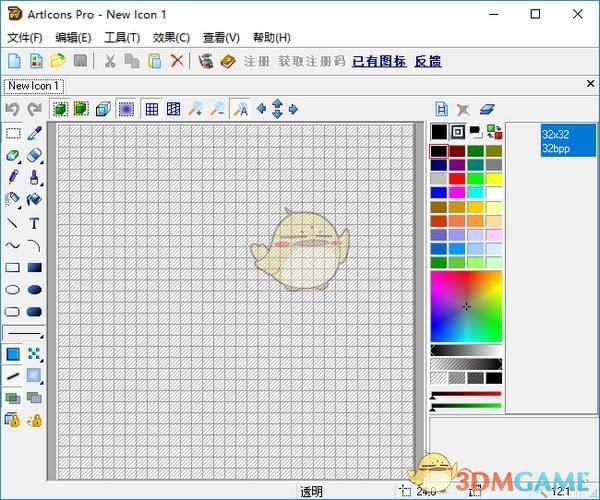This screenshot has height=500, width=600.
Task: Copy selection using the copy icon
Action: point(132,61)
